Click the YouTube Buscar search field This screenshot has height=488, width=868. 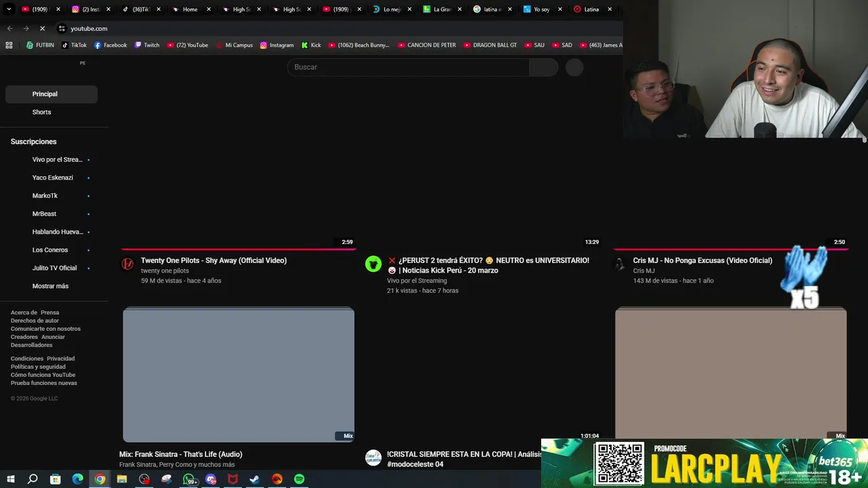(408, 67)
